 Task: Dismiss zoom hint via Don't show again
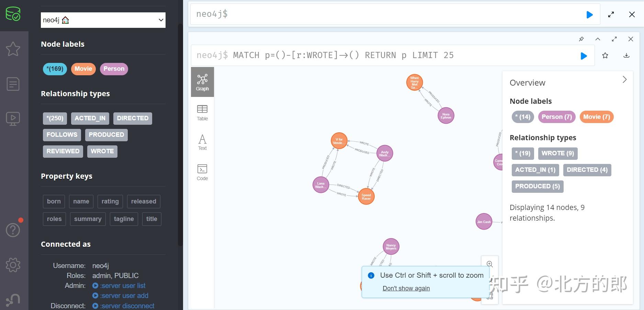pyautogui.click(x=406, y=288)
